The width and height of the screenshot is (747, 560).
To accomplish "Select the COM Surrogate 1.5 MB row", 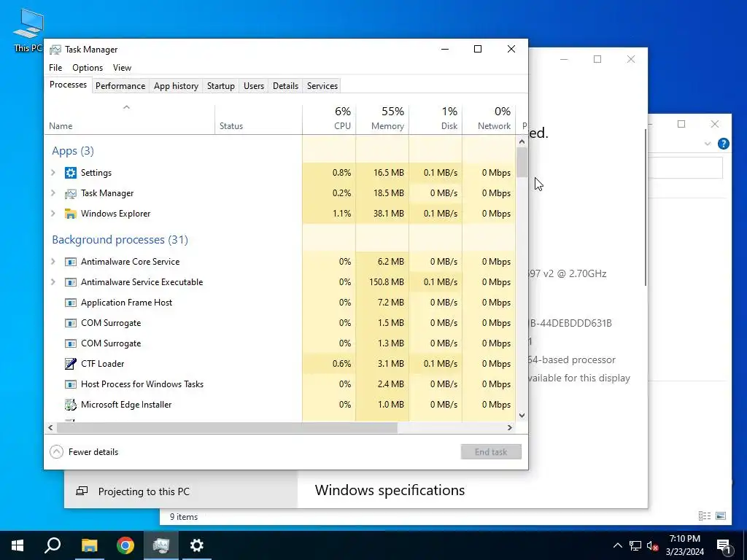I will [280, 323].
